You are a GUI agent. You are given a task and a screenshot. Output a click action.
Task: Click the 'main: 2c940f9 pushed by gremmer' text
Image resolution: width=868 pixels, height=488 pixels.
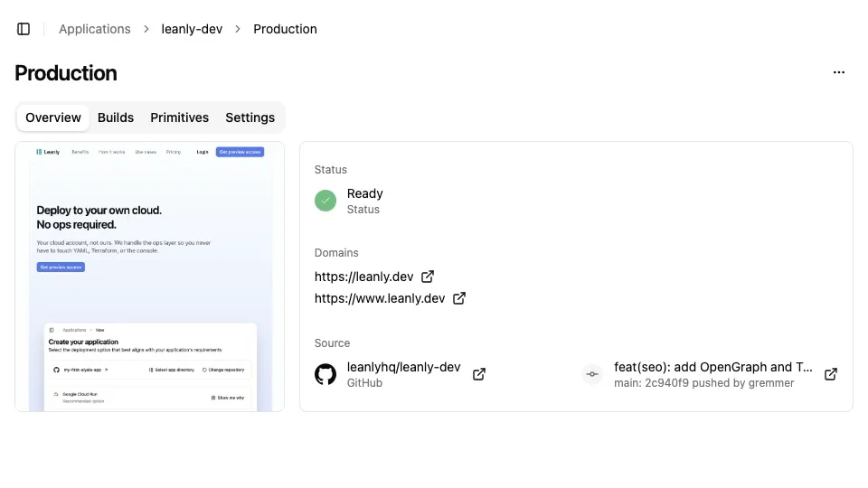703,383
